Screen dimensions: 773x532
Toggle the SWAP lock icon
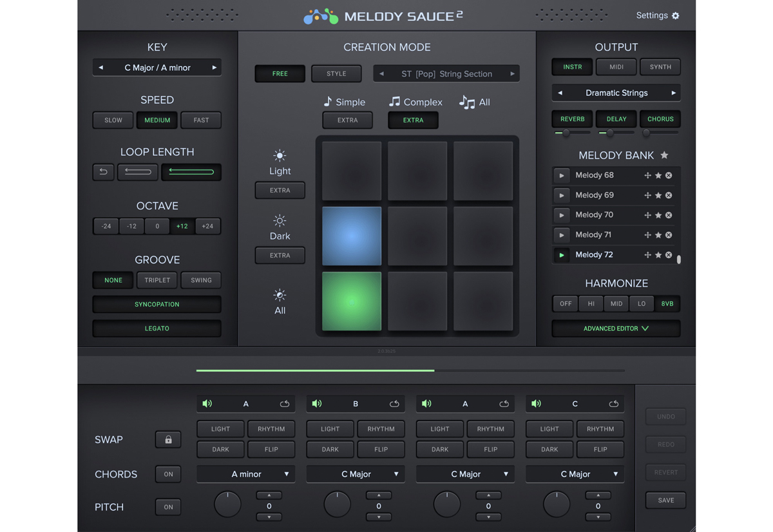coord(168,440)
